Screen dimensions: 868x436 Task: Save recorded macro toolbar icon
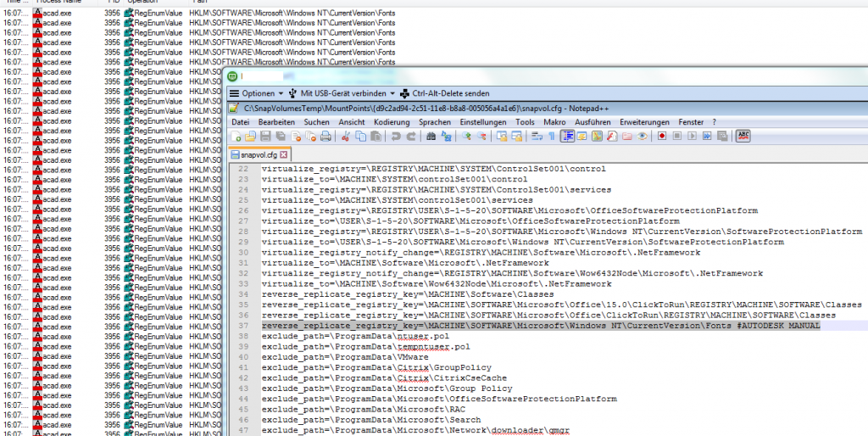pos(722,137)
